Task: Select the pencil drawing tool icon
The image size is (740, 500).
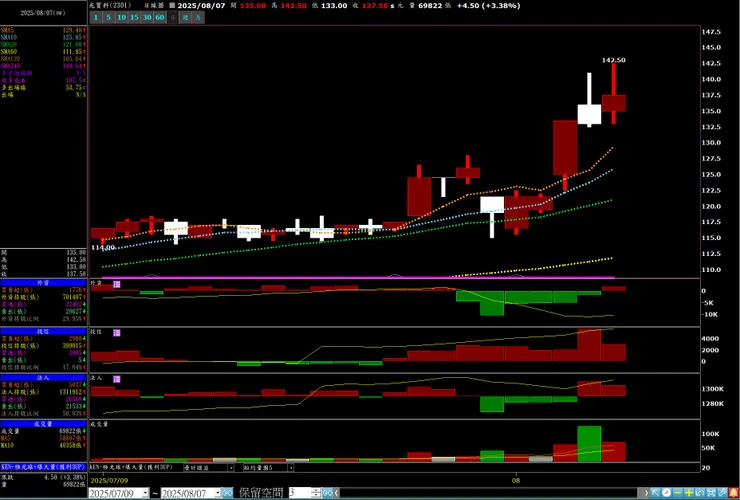Action: 722,493
